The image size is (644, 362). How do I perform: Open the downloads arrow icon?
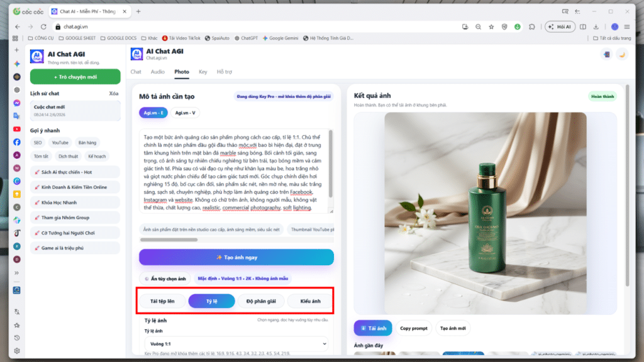pyautogui.click(x=596, y=26)
